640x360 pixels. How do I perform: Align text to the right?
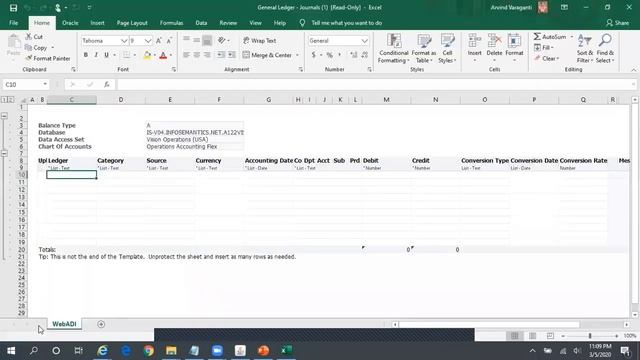207,55
